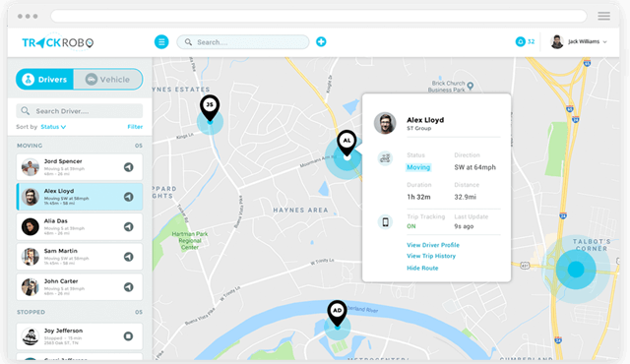Select the Alia Das driver card
Image resolution: width=630 pixels, height=364 pixels.
[x=80, y=226]
